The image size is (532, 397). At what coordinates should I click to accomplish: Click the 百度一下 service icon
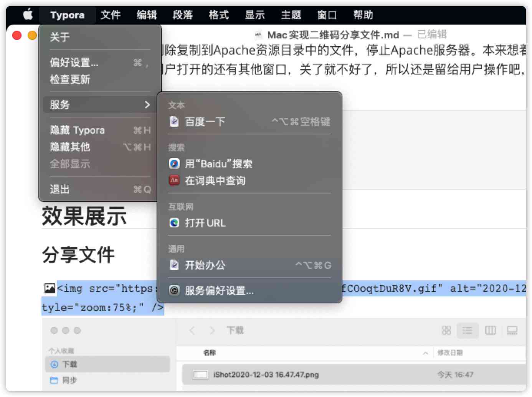tap(174, 121)
